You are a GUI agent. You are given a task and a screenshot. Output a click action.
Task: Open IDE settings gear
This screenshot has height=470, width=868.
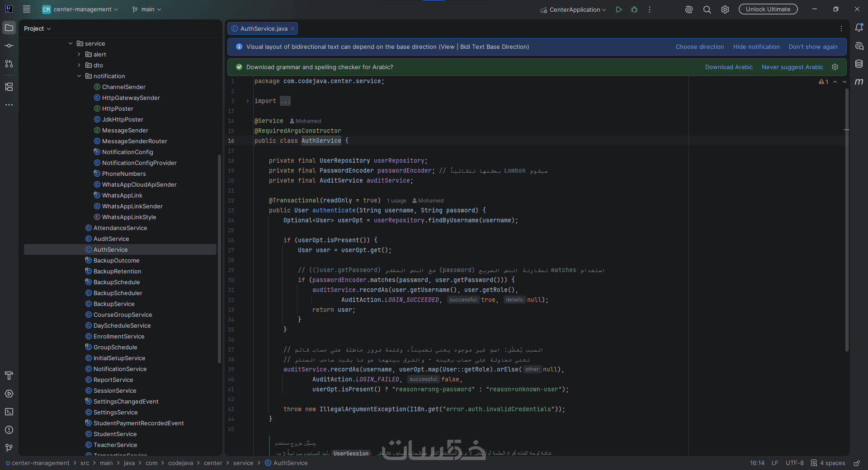coord(725,9)
